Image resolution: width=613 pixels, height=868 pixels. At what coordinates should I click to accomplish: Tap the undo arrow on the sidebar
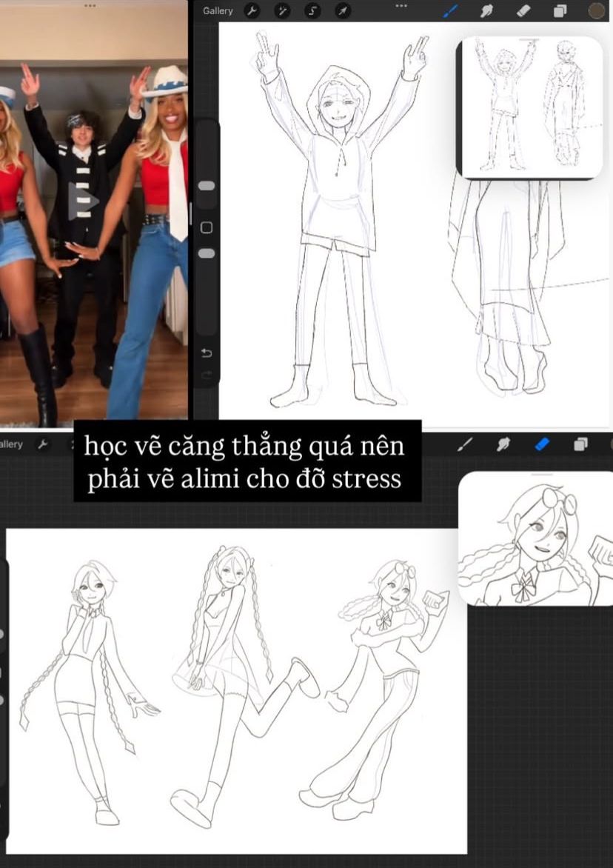point(207,353)
